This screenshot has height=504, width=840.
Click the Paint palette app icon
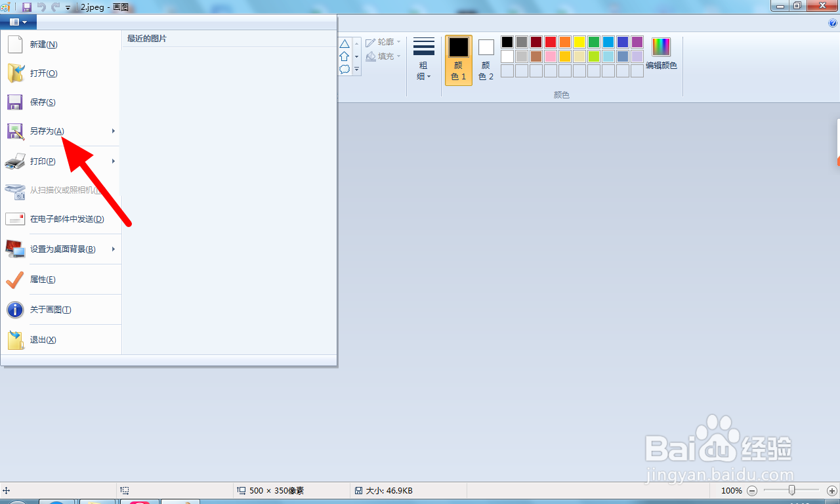pos(5,7)
